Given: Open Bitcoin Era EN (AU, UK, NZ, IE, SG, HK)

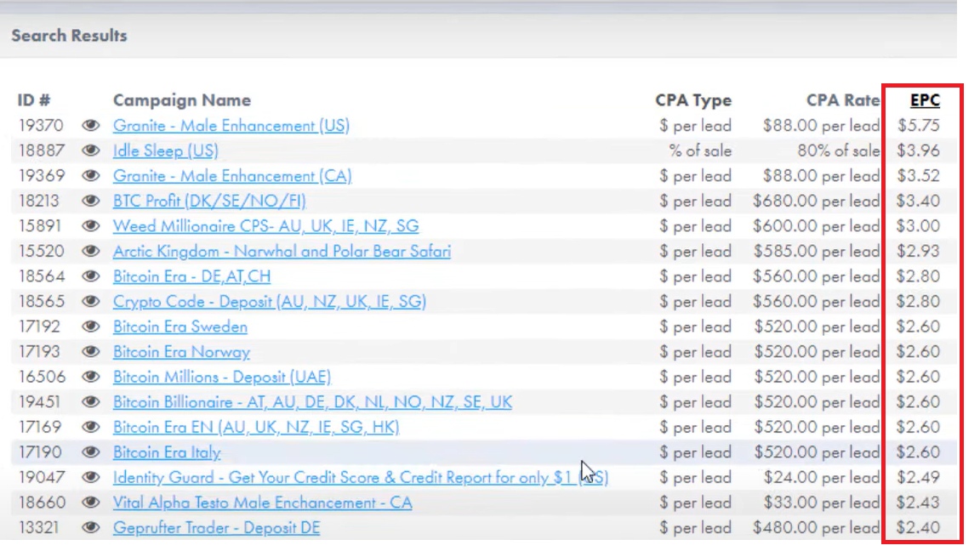Looking at the screenshot, I should pyautogui.click(x=256, y=427).
